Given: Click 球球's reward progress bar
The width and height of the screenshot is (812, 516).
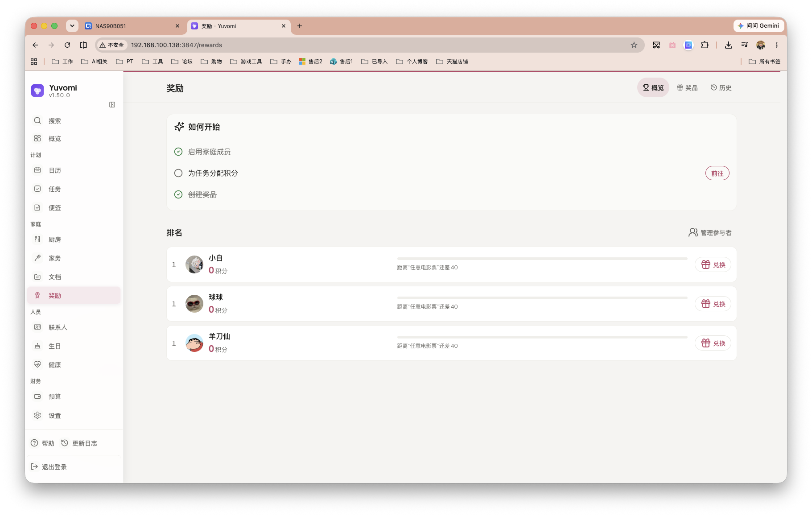Looking at the screenshot, I should (x=542, y=298).
